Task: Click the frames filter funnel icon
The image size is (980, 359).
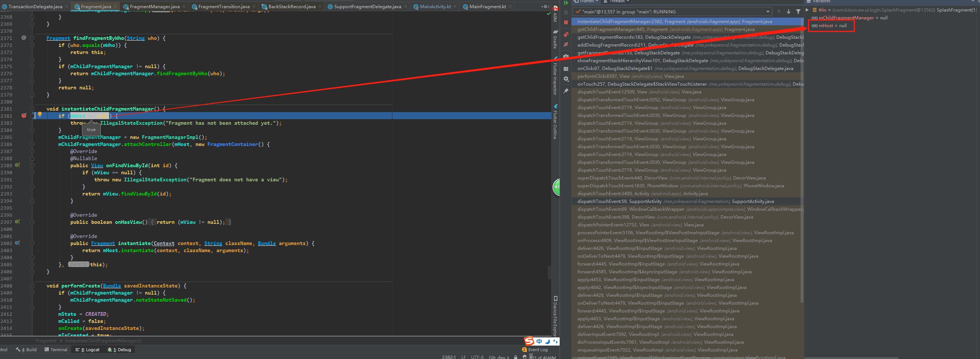Action: (798, 12)
